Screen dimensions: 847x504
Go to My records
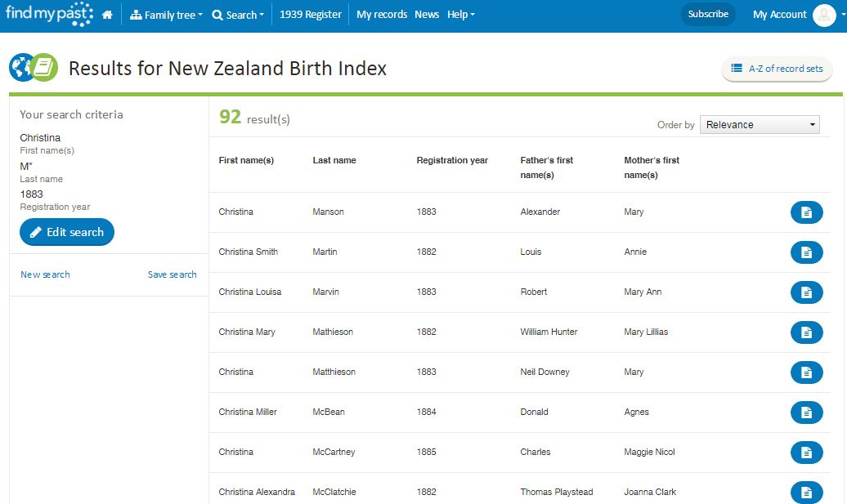coord(382,15)
